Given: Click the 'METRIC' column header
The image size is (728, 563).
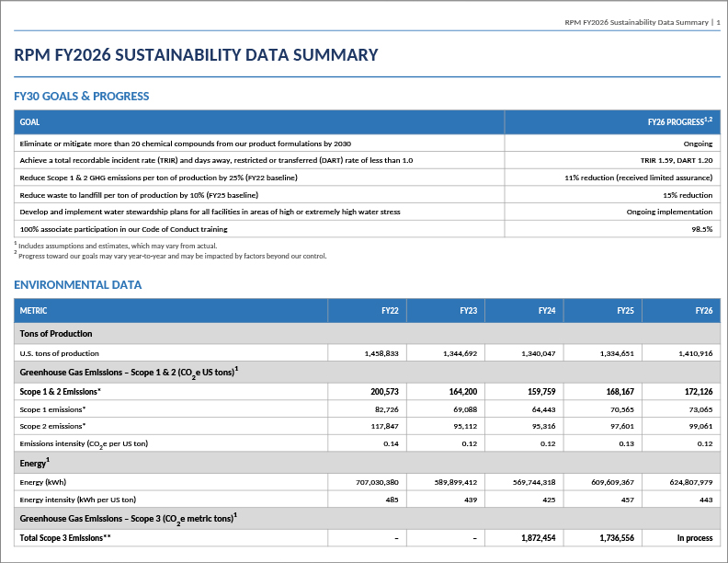Looking at the screenshot, I should (33, 311).
